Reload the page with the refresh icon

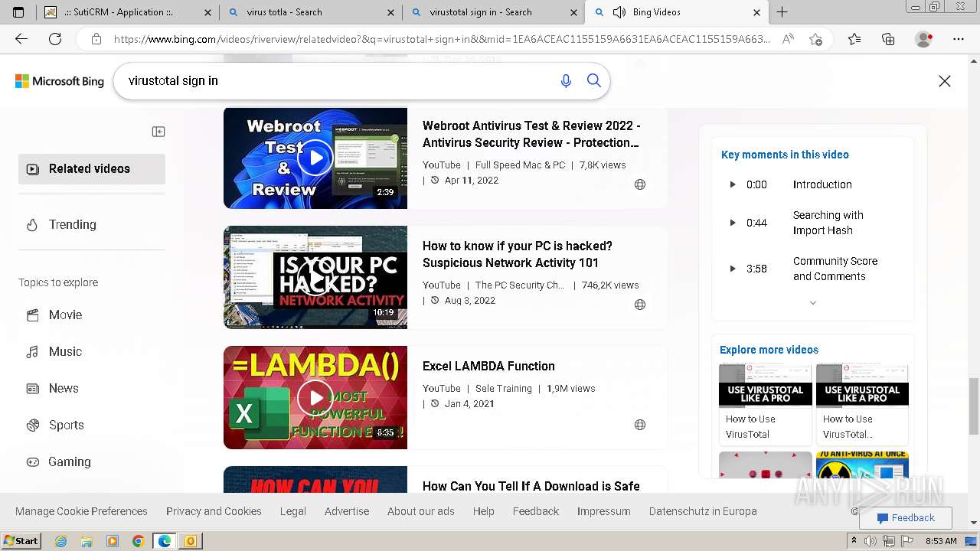55,39
